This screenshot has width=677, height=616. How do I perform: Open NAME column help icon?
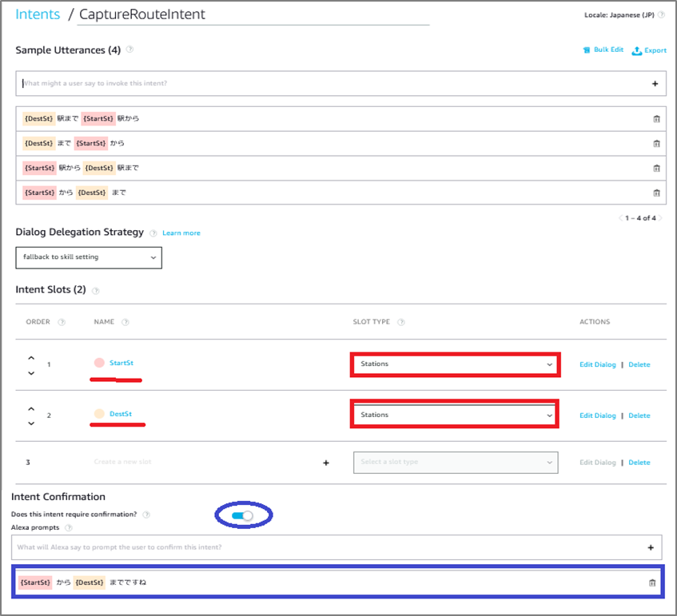click(125, 322)
